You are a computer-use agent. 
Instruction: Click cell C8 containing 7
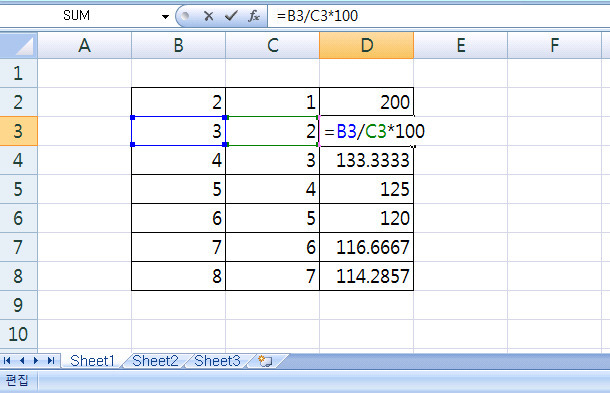[x=273, y=276]
